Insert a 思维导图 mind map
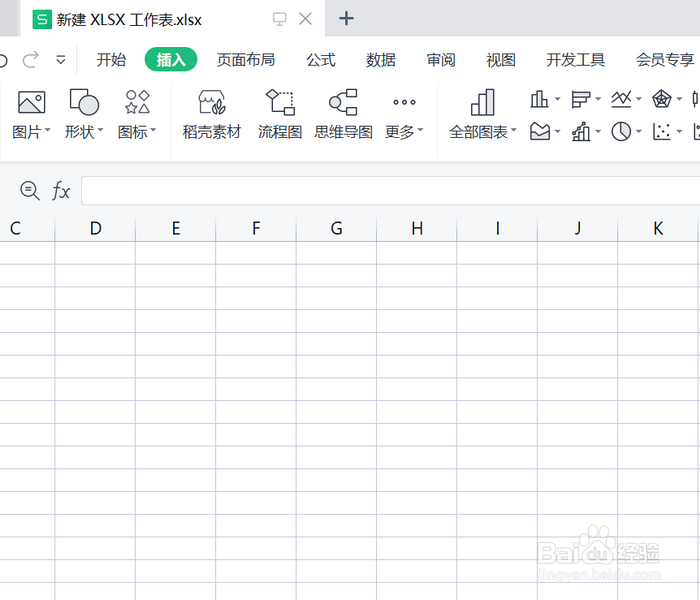Image resolution: width=700 pixels, height=600 pixels. [343, 115]
